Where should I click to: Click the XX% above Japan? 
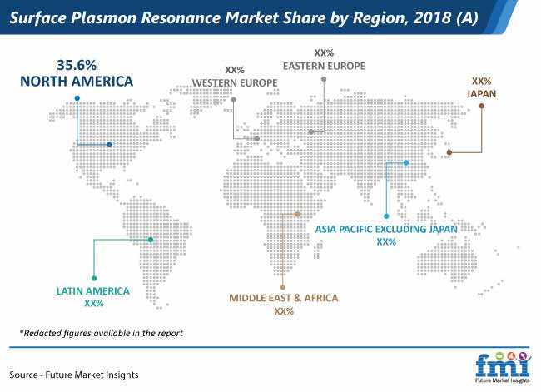click(481, 81)
